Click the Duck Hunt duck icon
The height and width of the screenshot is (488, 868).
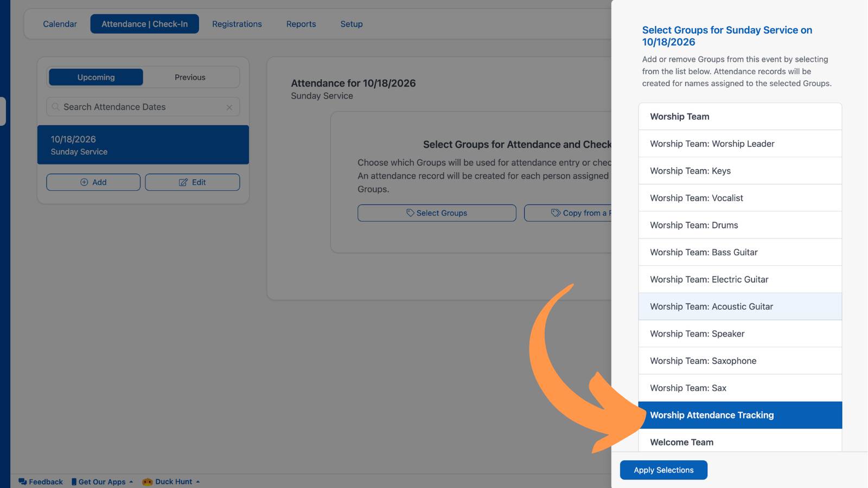(147, 481)
